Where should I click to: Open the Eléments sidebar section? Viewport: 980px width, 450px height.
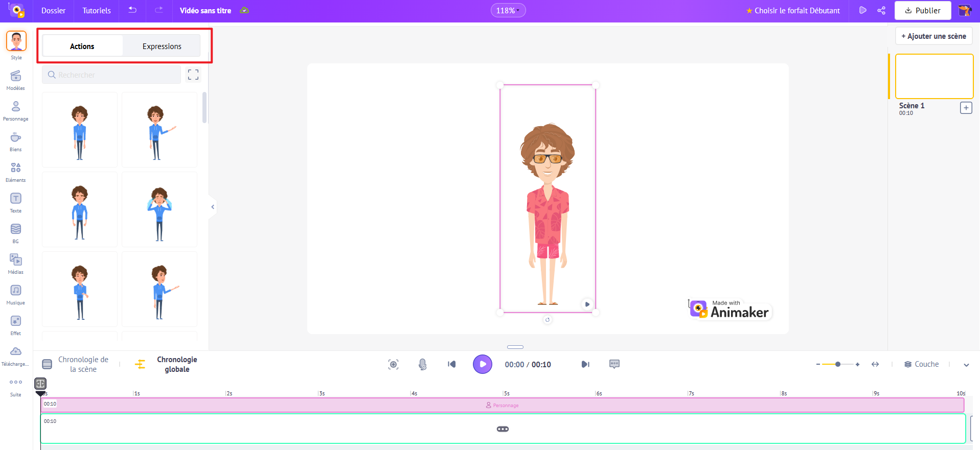tap(16, 172)
